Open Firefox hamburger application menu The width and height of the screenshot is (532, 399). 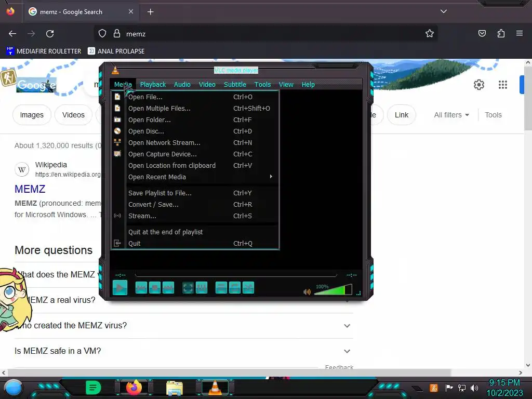click(520, 33)
